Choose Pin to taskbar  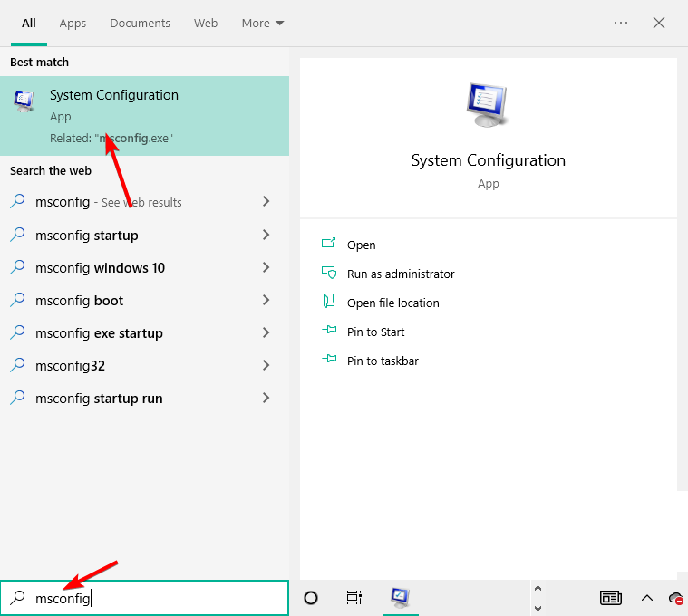click(383, 361)
